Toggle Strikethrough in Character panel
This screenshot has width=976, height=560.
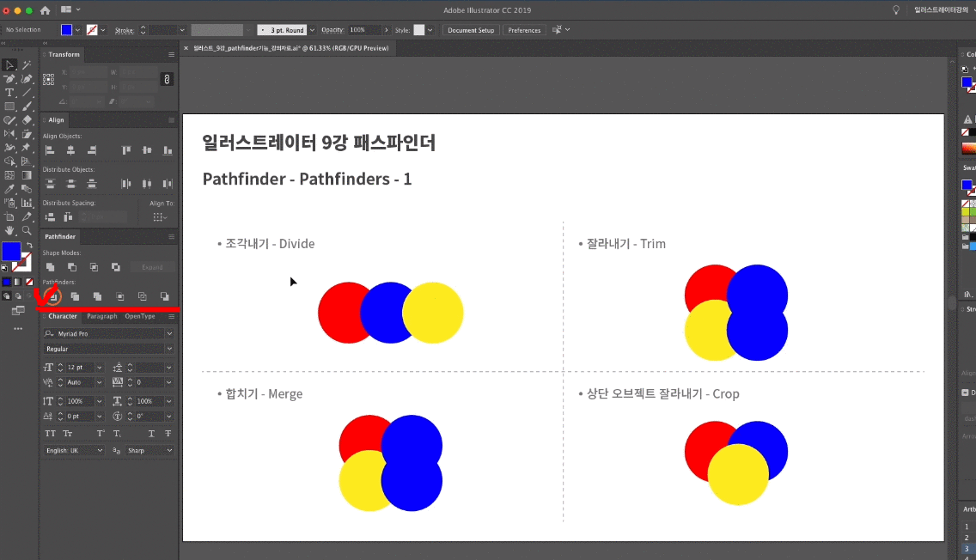tap(168, 433)
